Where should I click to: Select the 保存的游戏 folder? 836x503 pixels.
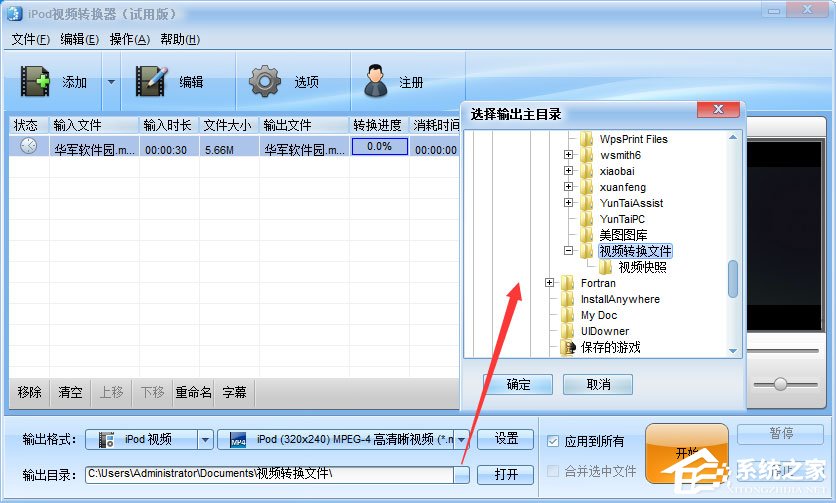tap(610, 348)
